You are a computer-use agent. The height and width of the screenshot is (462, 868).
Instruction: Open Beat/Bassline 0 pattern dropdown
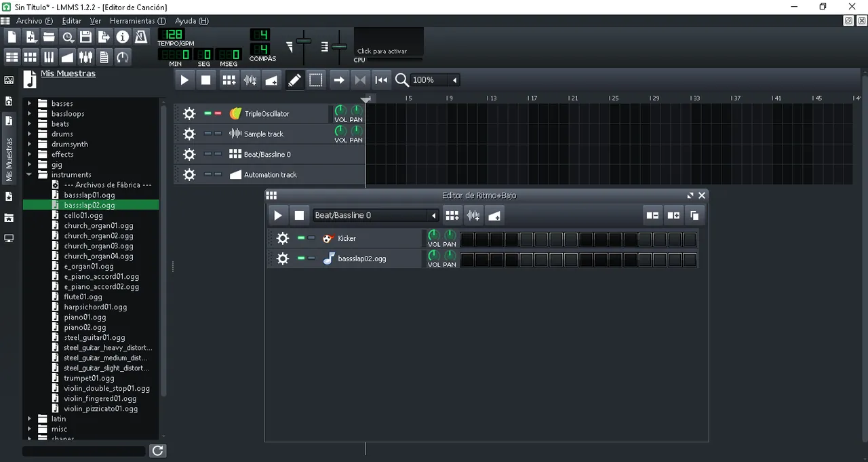click(x=376, y=216)
